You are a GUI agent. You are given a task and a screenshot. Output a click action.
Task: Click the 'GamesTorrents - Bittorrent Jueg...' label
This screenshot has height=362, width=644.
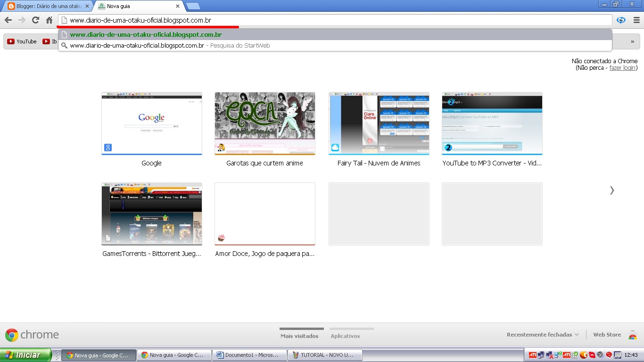(x=152, y=254)
